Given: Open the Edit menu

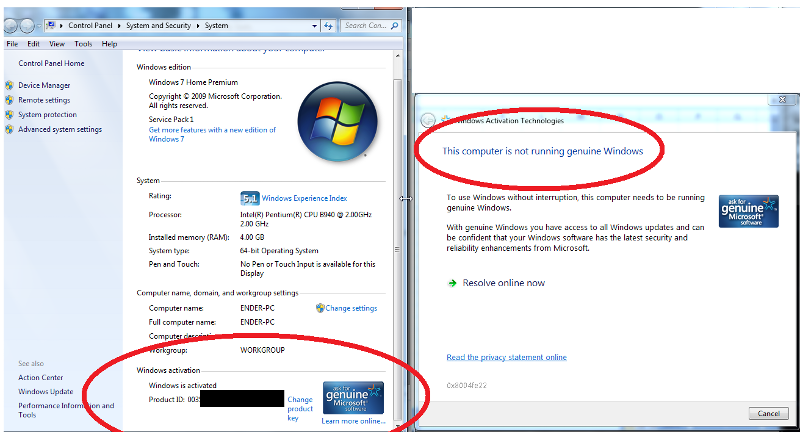Looking at the screenshot, I should pos(33,44).
